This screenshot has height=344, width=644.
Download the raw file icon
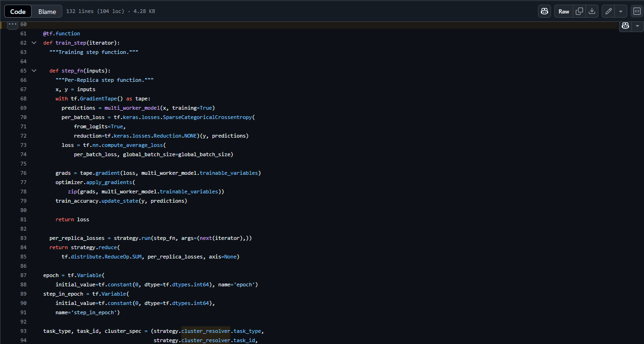click(x=592, y=12)
